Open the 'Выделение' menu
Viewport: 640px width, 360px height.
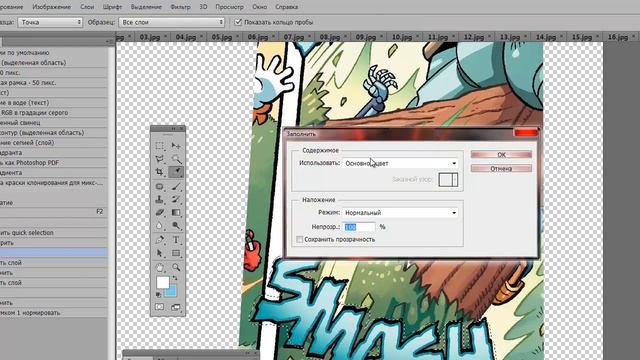pos(146,7)
